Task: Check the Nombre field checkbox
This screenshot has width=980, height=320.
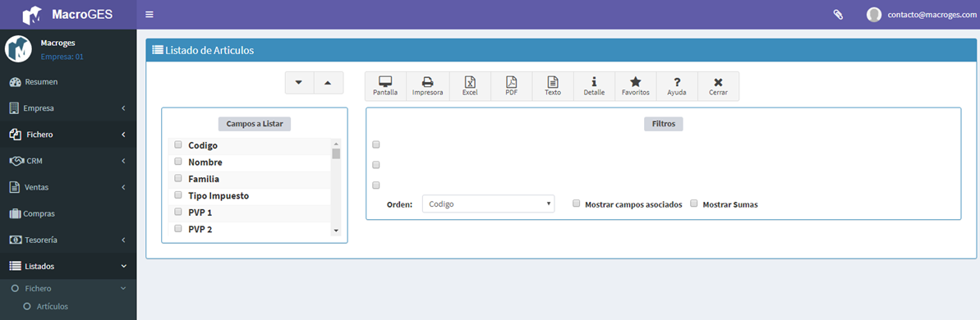Action: (178, 162)
